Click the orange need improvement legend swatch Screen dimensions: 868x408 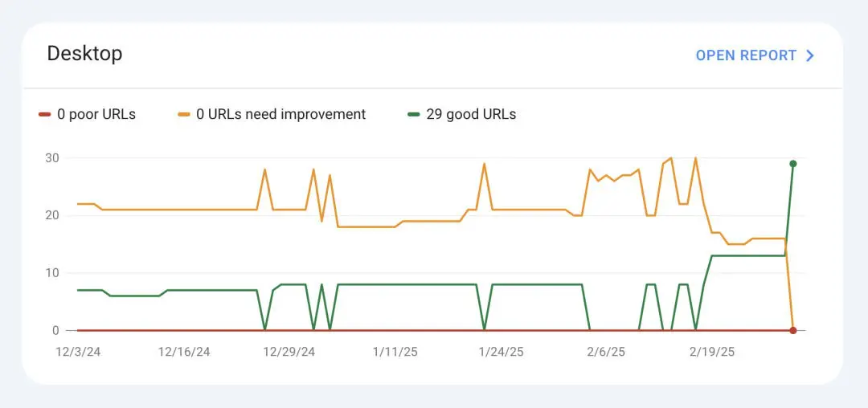[184, 115]
